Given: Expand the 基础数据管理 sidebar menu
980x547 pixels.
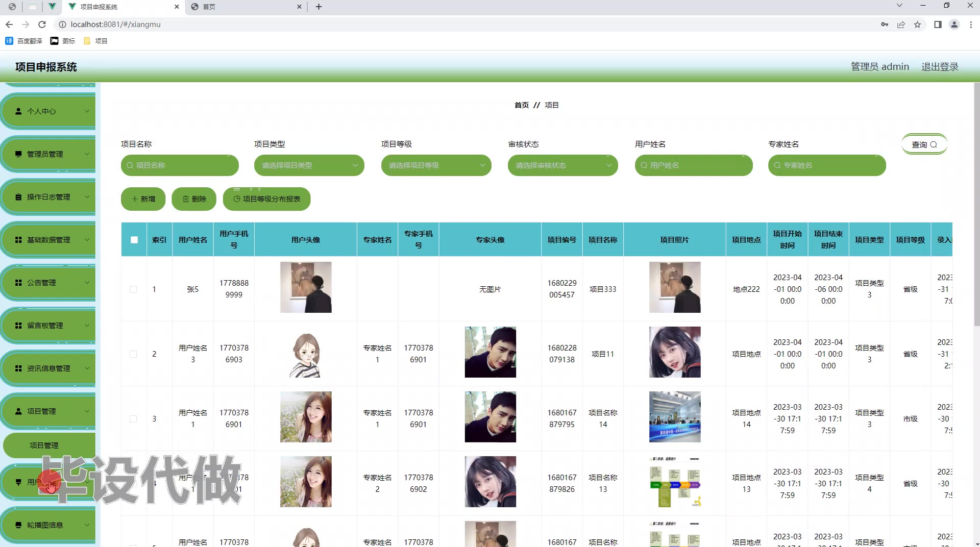Looking at the screenshot, I should coord(49,240).
